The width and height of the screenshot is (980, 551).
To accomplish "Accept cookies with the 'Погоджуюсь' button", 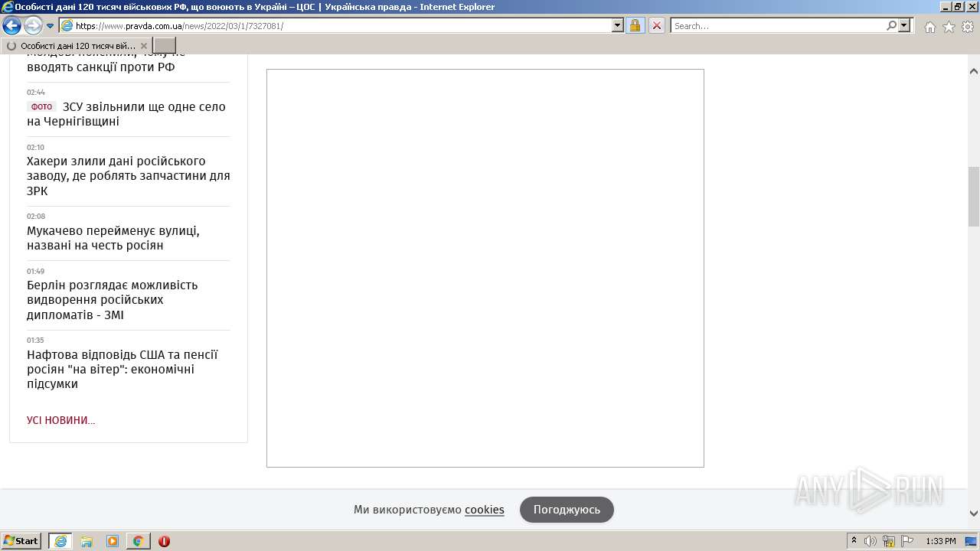I will (x=567, y=510).
